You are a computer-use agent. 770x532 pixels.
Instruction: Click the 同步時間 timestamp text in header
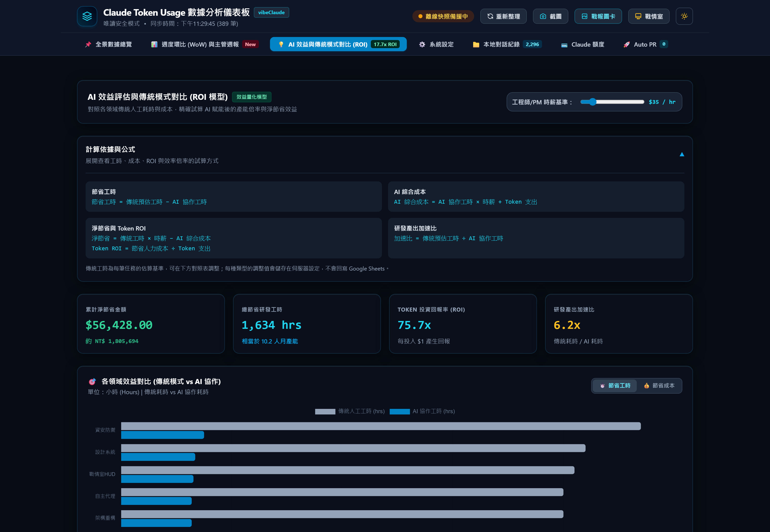[x=194, y=24]
